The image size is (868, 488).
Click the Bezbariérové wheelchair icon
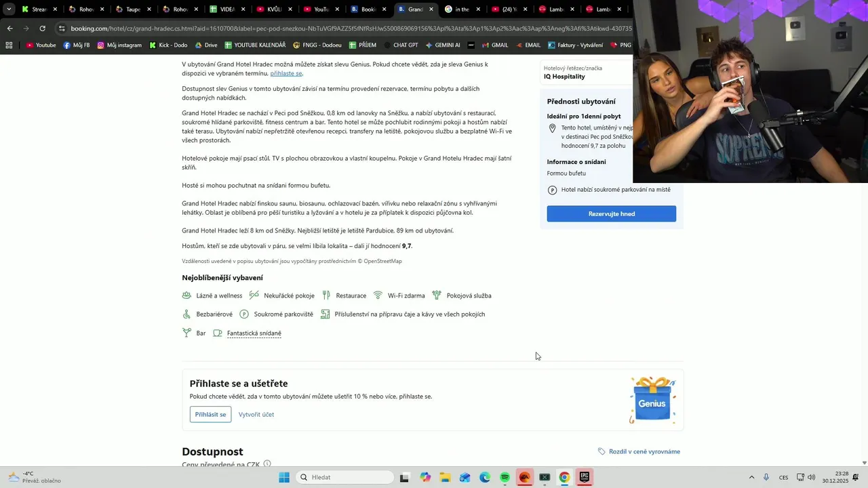point(186,314)
